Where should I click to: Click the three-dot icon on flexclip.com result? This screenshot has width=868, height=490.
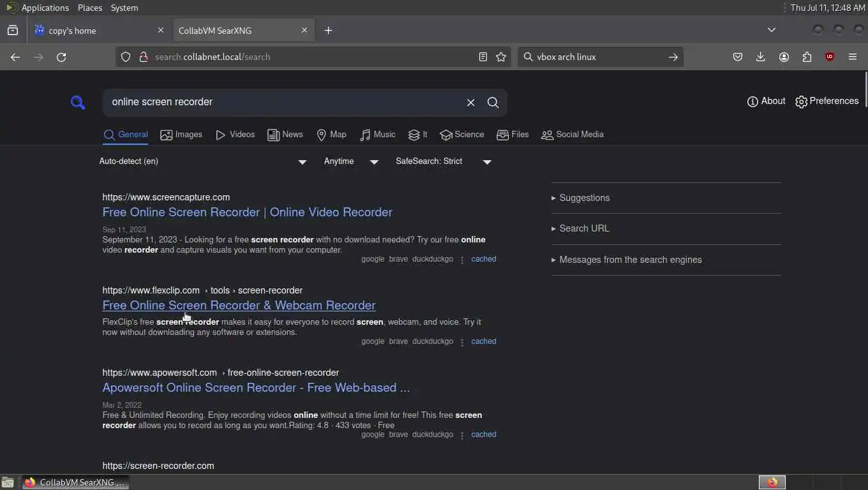click(462, 342)
